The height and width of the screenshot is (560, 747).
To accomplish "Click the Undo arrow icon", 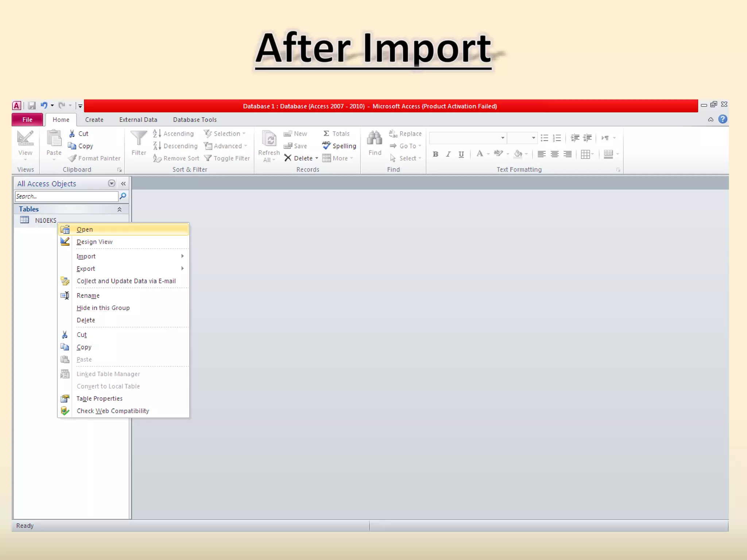I will pyautogui.click(x=44, y=106).
